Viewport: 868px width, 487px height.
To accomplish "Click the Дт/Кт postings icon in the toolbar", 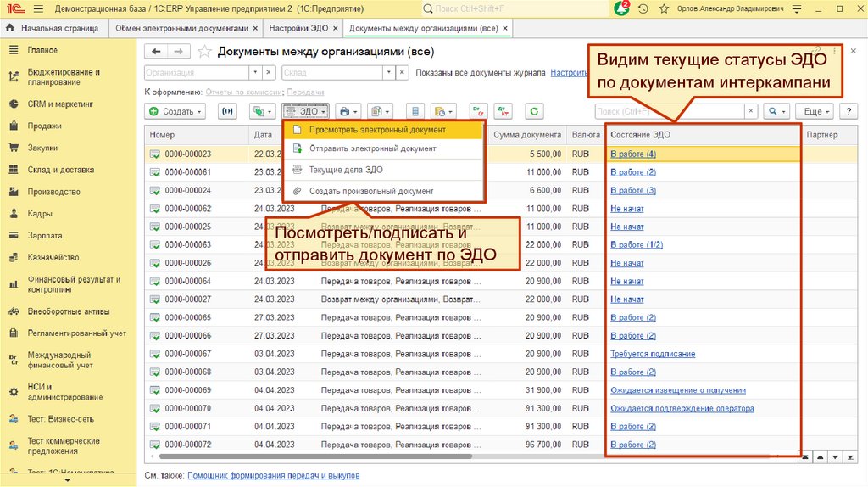I will coord(504,111).
